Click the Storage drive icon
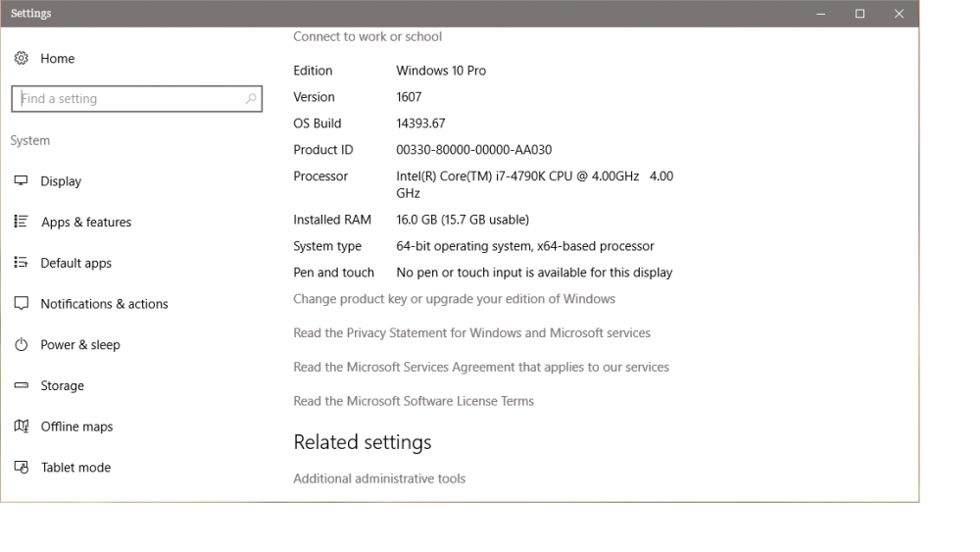 (21, 386)
